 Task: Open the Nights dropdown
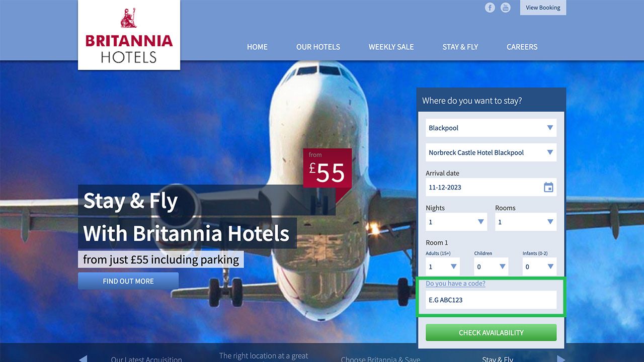tap(456, 222)
